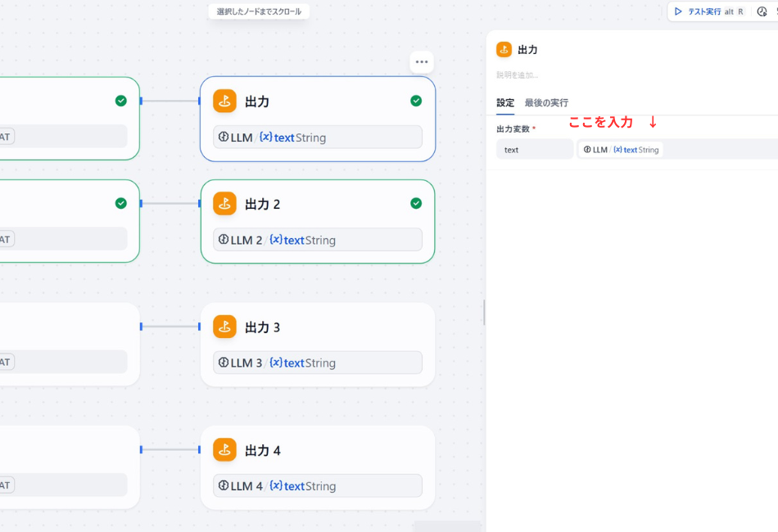Viewport: 778px width, 532px height.
Task: Click the orange End icon on 出力 2 node
Action: click(x=225, y=204)
